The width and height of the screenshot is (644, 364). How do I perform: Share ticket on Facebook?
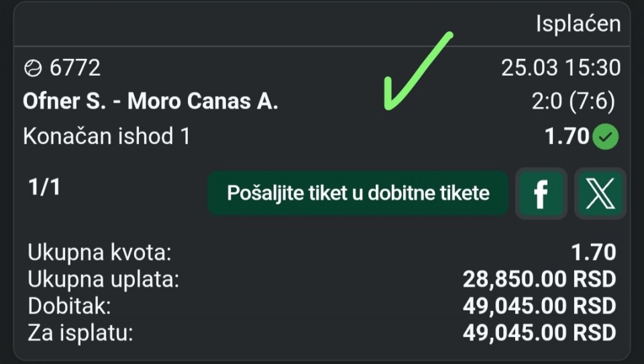coord(540,194)
